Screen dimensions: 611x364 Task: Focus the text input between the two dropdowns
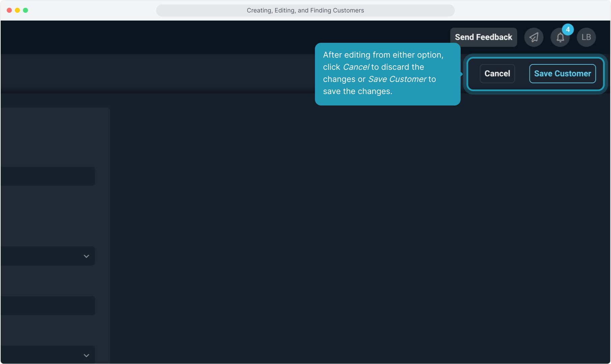pyautogui.click(x=47, y=306)
